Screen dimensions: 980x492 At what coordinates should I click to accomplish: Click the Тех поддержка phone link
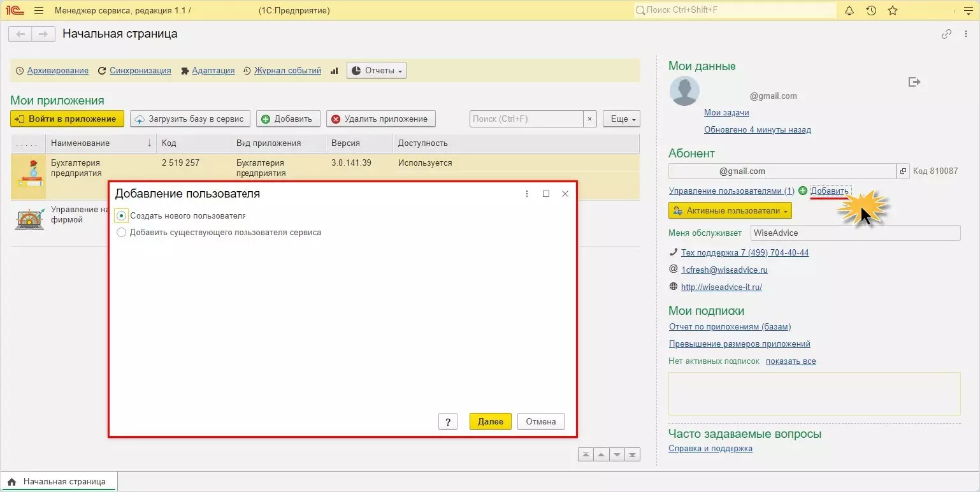745,253
